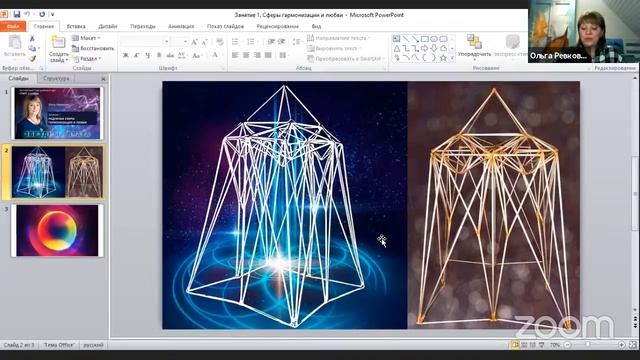This screenshot has width=640, height=360.
Task: Open the font name dropdown box
Action: click(145, 42)
